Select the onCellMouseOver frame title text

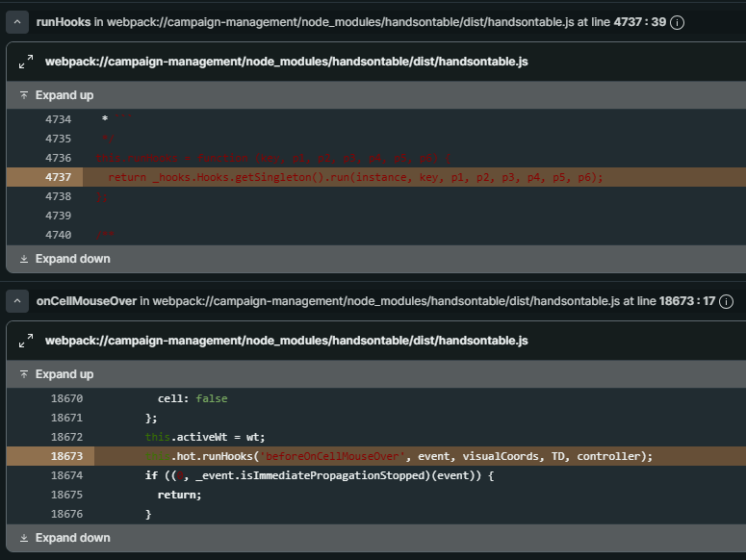pos(87,301)
